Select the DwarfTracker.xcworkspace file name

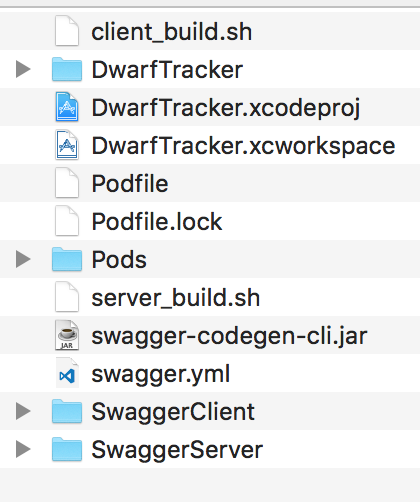(243, 146)
